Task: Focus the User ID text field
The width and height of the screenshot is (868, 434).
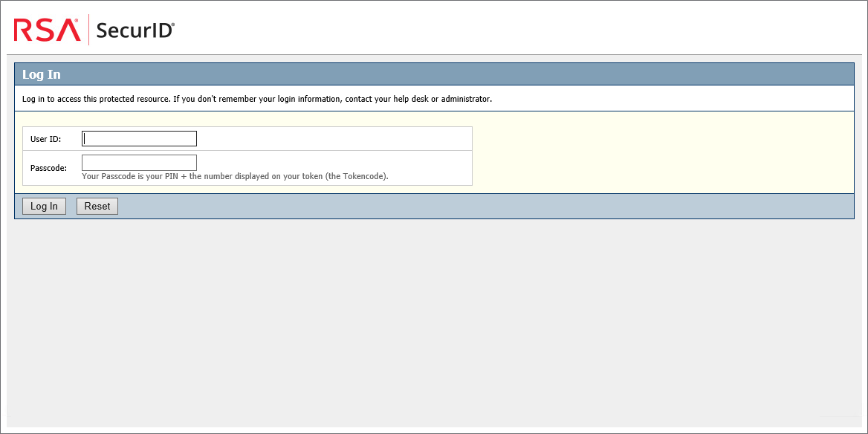Action: tap(139, 139)
